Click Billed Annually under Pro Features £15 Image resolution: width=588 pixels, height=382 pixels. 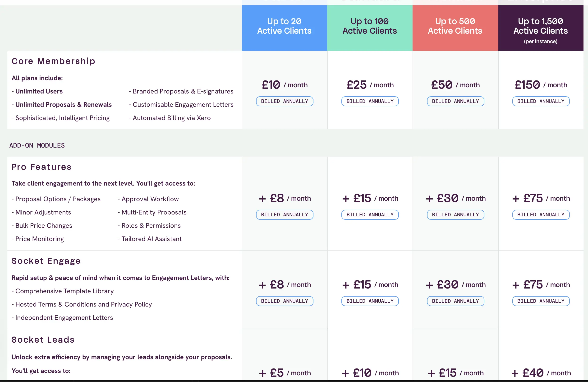(370, 215)
